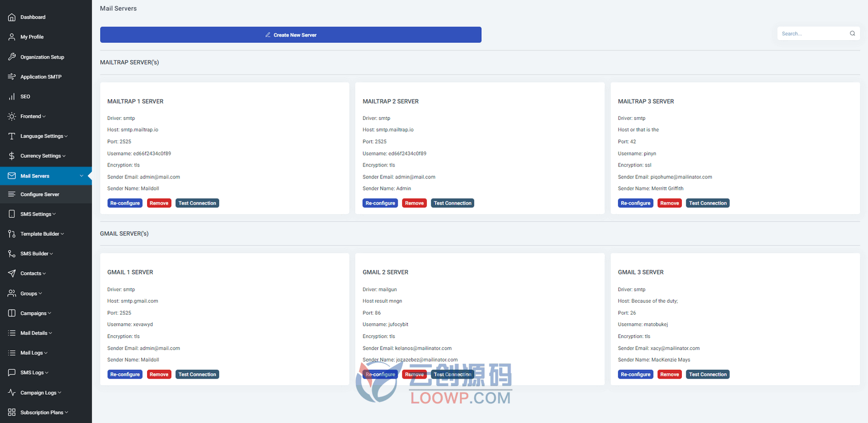
Task: Test Connection for MAILTRAP 3 server
Action: point(708,203)
